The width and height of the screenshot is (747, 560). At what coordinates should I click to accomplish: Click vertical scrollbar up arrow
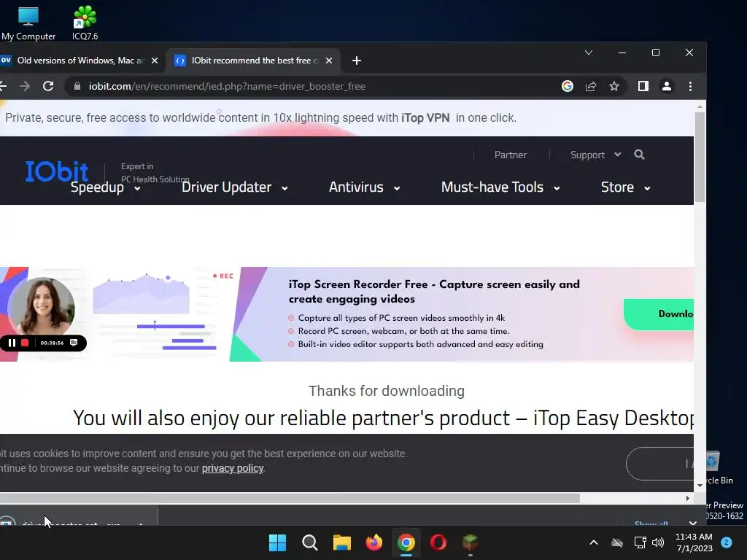click(700, 107)
